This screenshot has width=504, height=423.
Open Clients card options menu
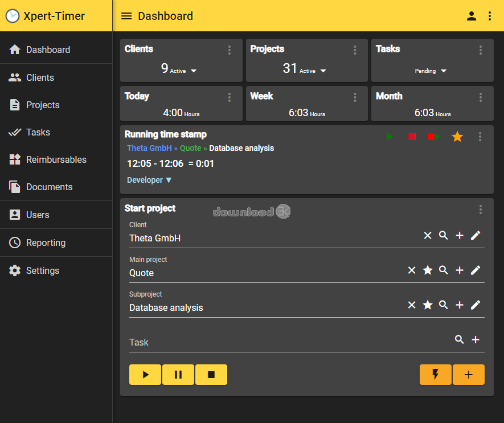[x=229, y=50]
